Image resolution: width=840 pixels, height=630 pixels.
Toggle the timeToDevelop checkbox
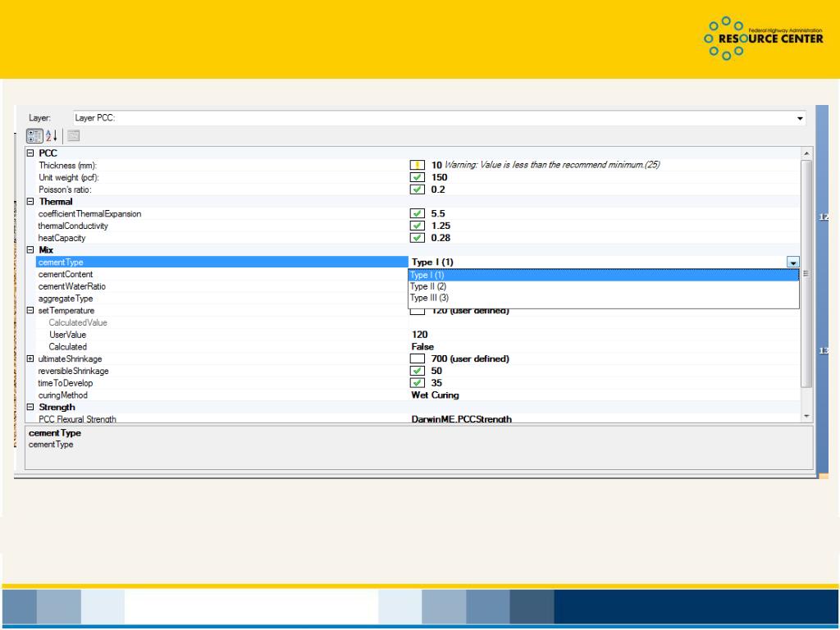click(x=418, y=383)
